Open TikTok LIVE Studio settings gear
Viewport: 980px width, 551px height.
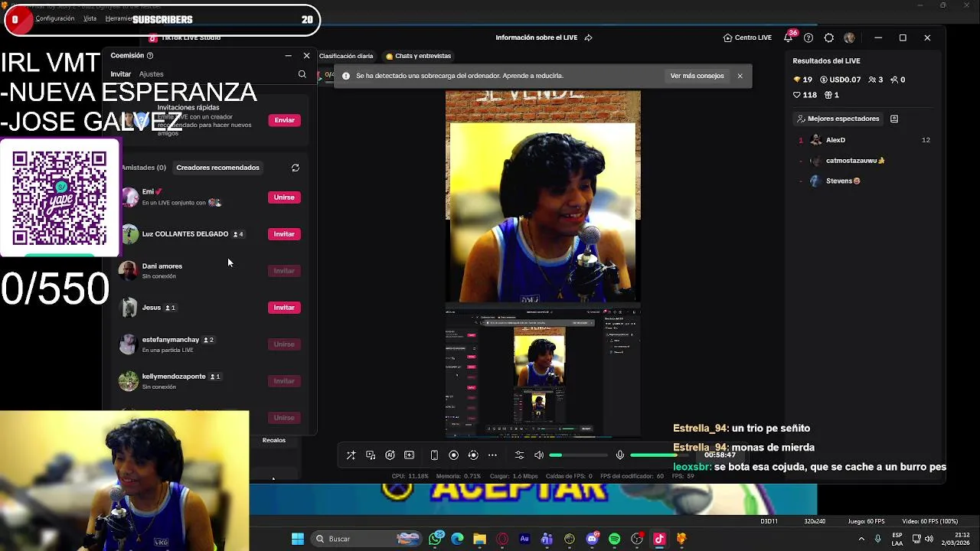pos(829,37)
